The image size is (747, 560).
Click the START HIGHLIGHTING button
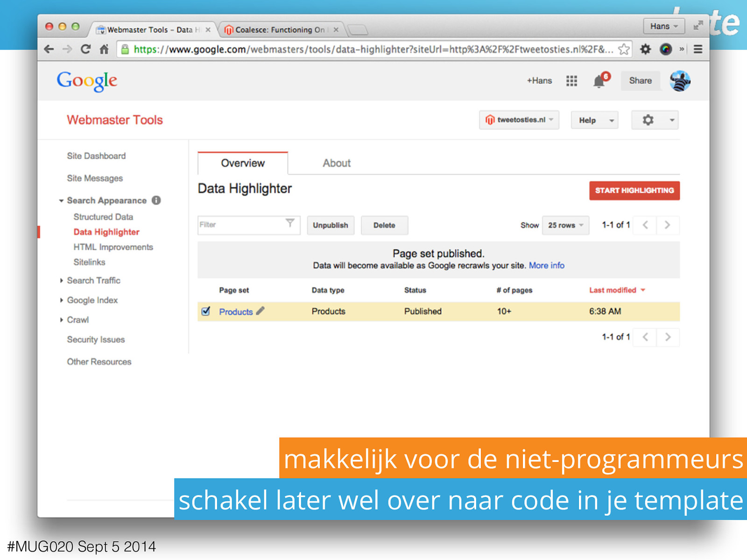click(634, 190)
